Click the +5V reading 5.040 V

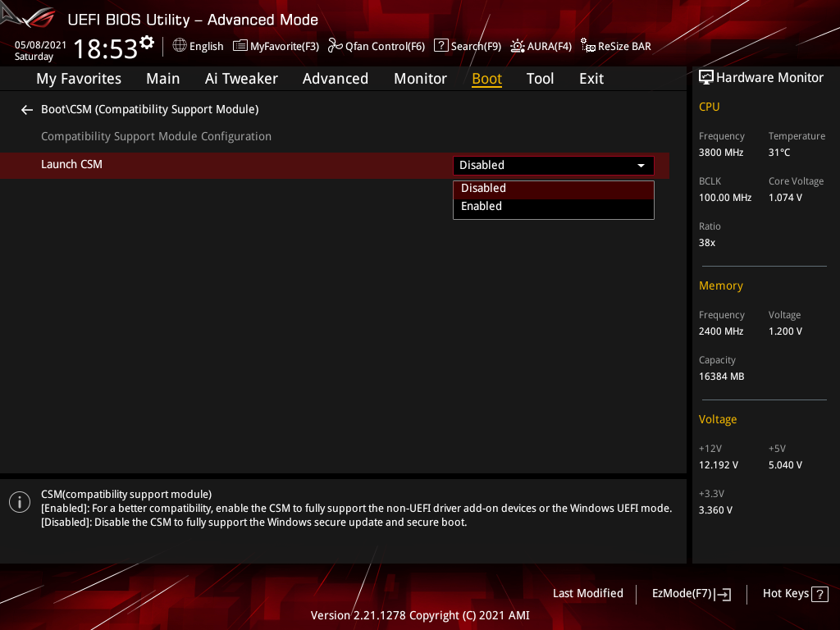(x=785, y=465)
